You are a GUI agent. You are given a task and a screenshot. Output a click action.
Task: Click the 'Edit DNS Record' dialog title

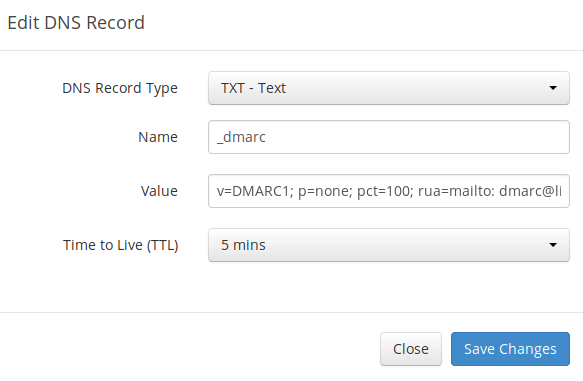pos(76,23)
